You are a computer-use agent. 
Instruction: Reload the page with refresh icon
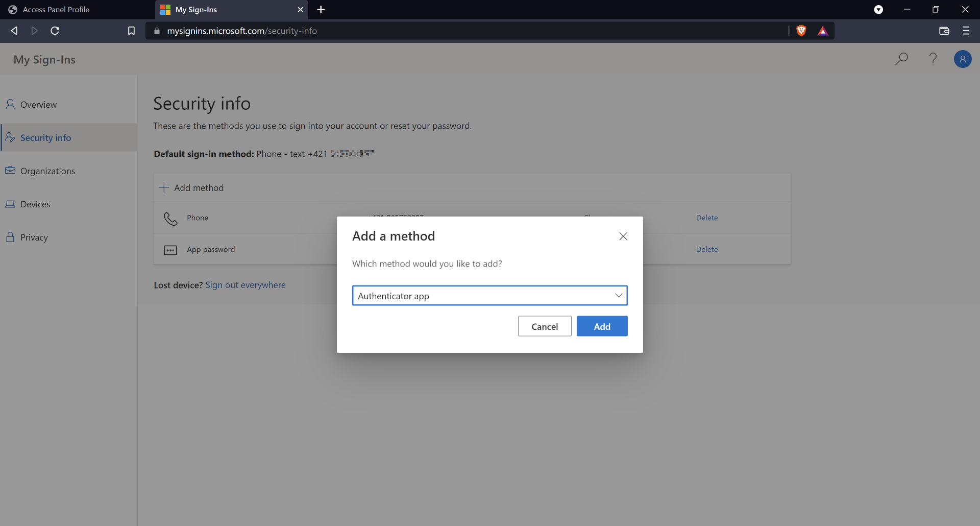pos(55,31)
